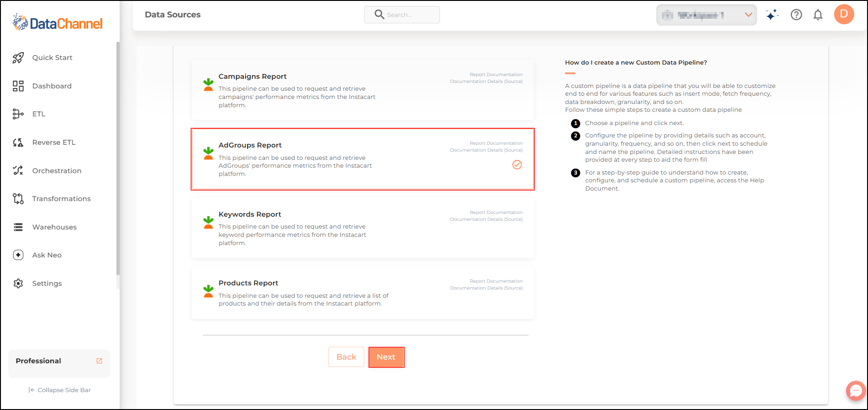Open the Professional plan card
This screenshot has width=868, height=410.
(59, 364)
